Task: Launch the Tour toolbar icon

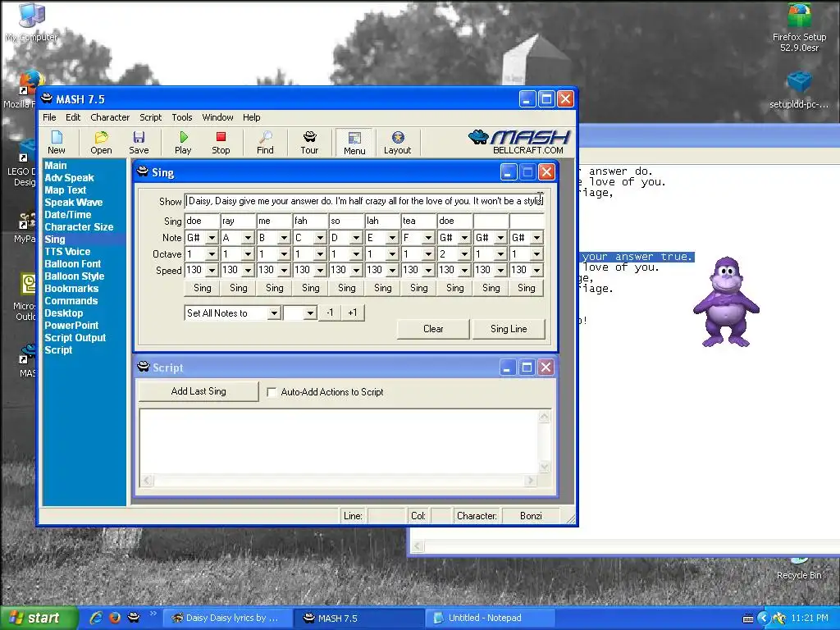Action: (309, 142)
